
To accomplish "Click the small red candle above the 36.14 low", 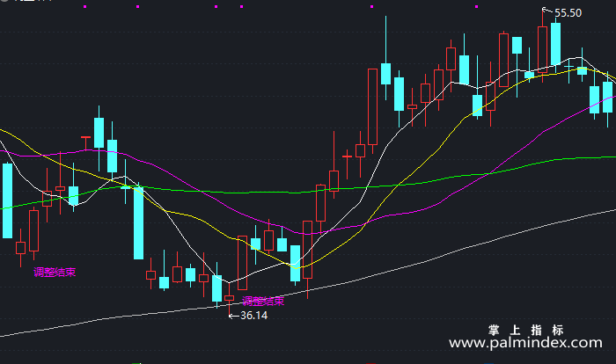I will click(x=229, y=298).
